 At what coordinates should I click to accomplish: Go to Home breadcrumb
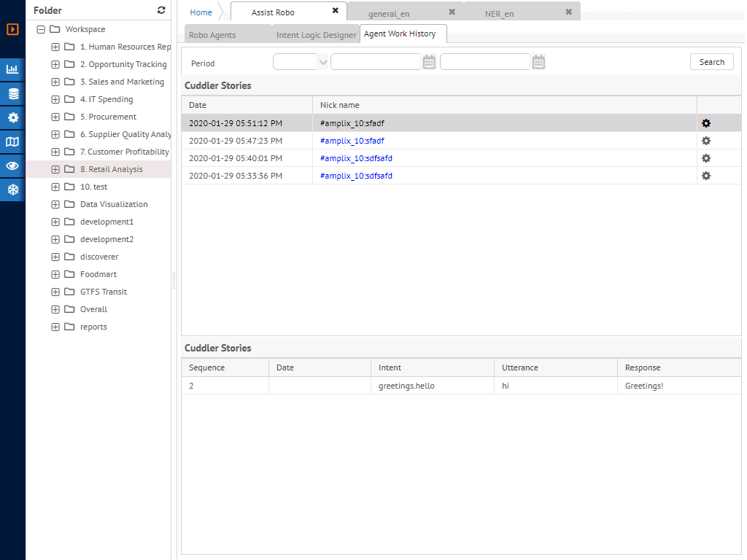(x=201, y=12)
